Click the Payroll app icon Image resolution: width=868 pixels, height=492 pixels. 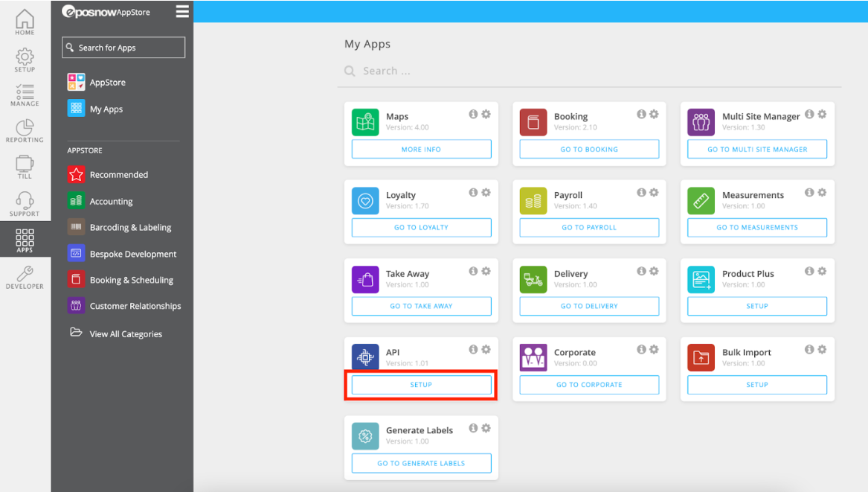tap(533, 201)
